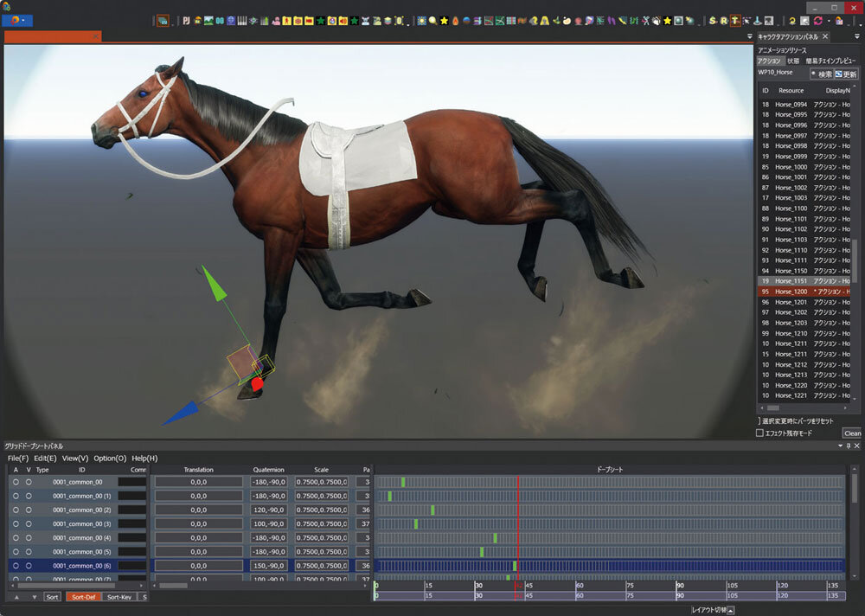
Task: Click the Sort-Key button
Action: tap(119, 597)
